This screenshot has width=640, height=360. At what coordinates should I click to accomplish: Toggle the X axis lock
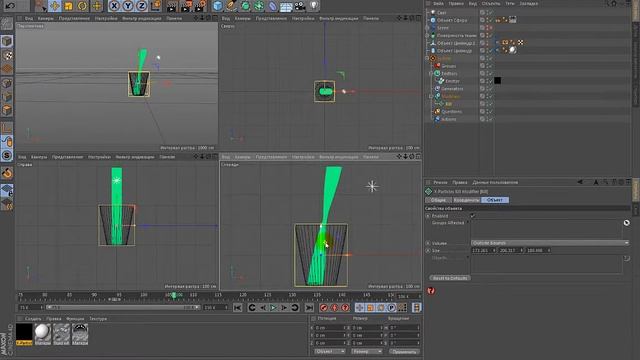[115, 6]
